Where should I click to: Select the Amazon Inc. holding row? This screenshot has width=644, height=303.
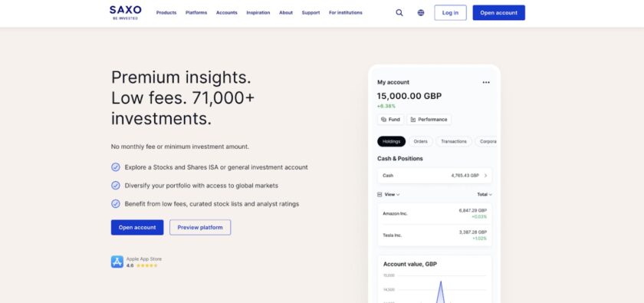click(x=435, y=213)
